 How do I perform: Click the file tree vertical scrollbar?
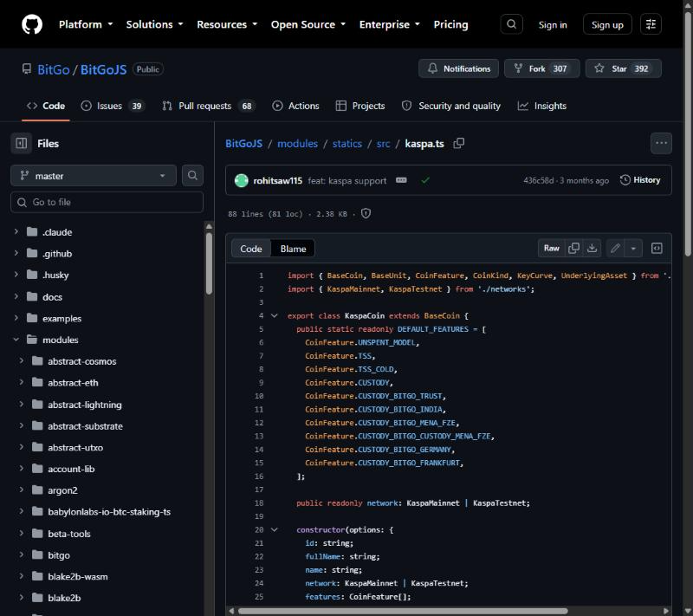coord(209,263)
